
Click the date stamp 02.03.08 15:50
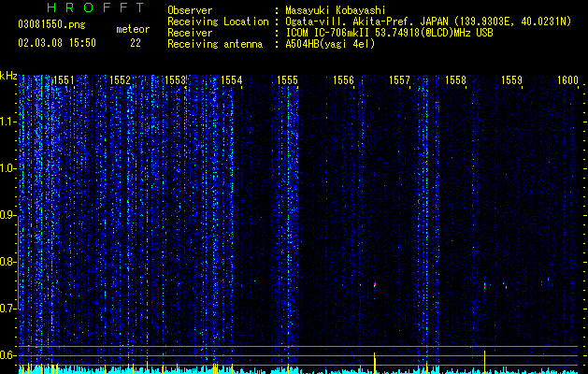click(x=57, y=43)
